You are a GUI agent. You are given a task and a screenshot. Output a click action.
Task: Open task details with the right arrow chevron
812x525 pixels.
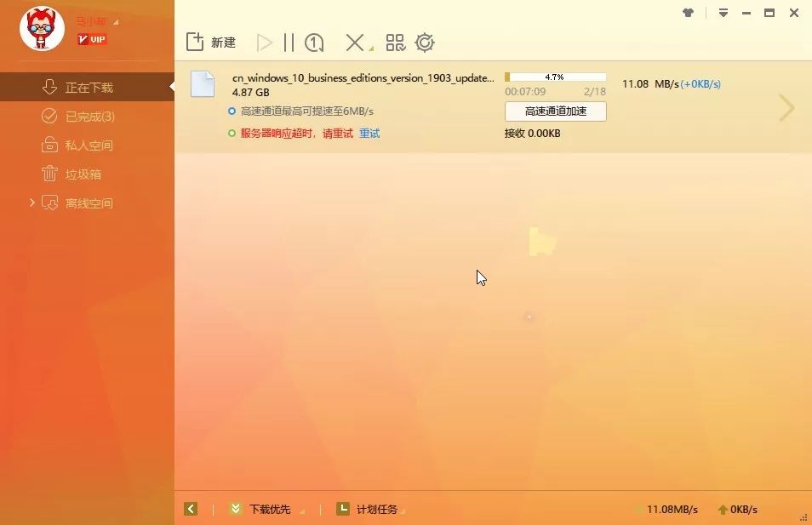pos(786,108)
